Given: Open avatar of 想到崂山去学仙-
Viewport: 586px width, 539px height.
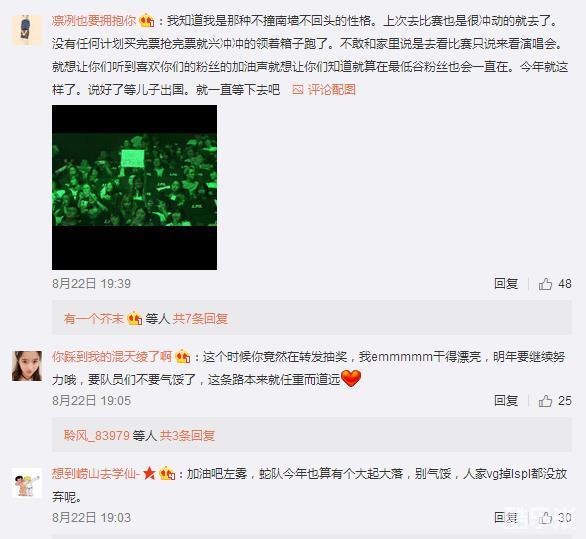Looking at the screenshot, I should pos(27,483).
